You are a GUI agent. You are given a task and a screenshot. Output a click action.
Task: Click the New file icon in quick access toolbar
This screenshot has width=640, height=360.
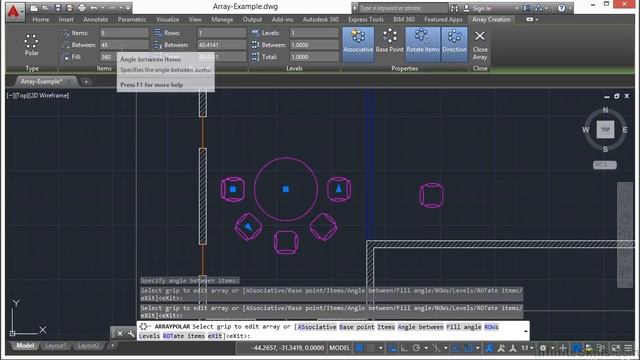click(34, 8)
